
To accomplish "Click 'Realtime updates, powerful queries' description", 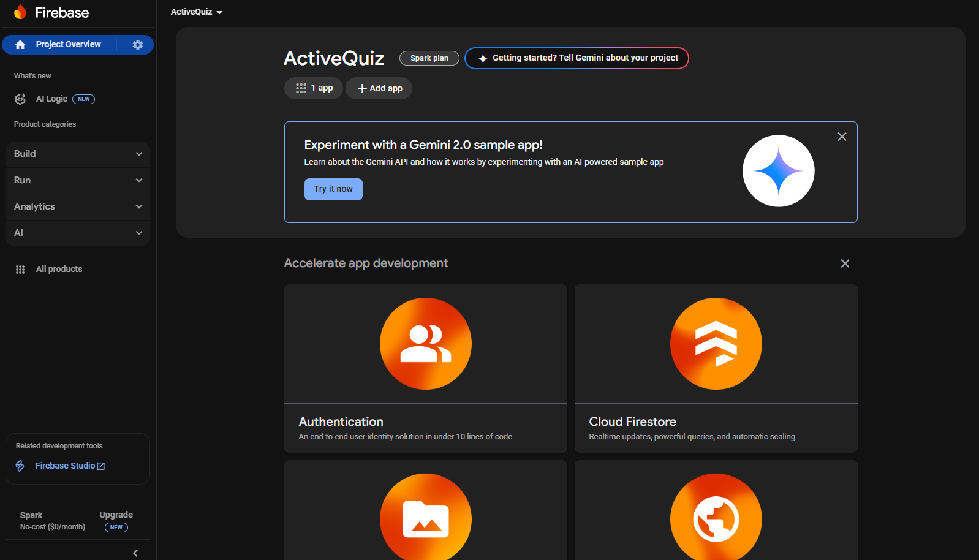I will coord(692,437).
